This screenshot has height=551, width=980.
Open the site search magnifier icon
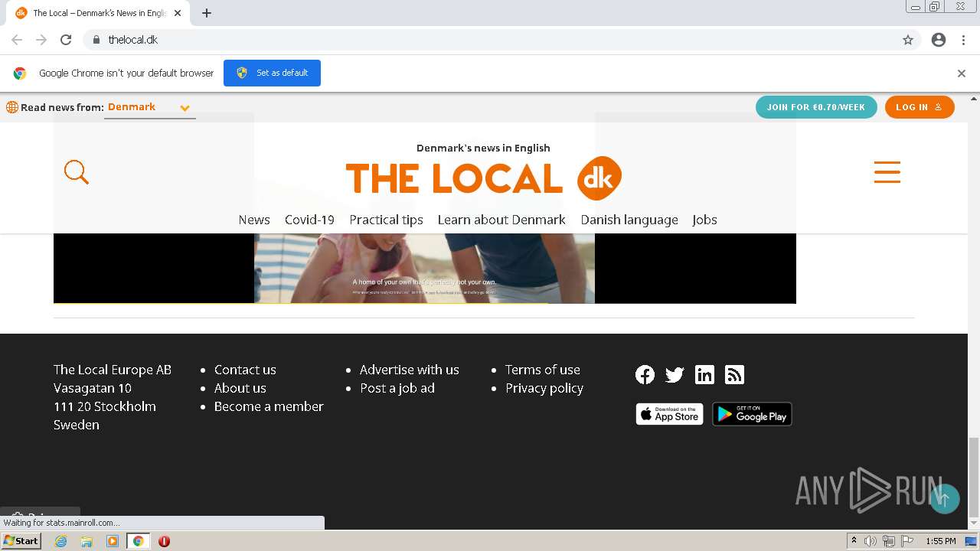[77, 172]
